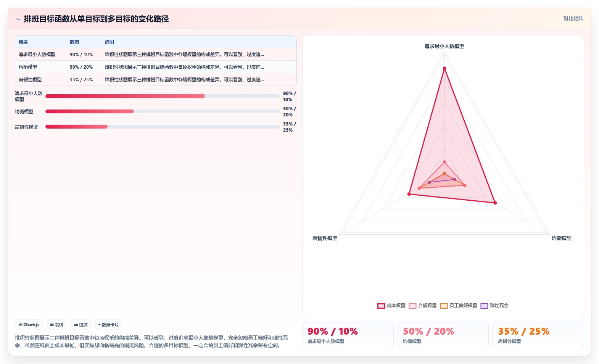Click the 均衡模型 progress bar
This screenshot has height=364, width=599.
163,111
